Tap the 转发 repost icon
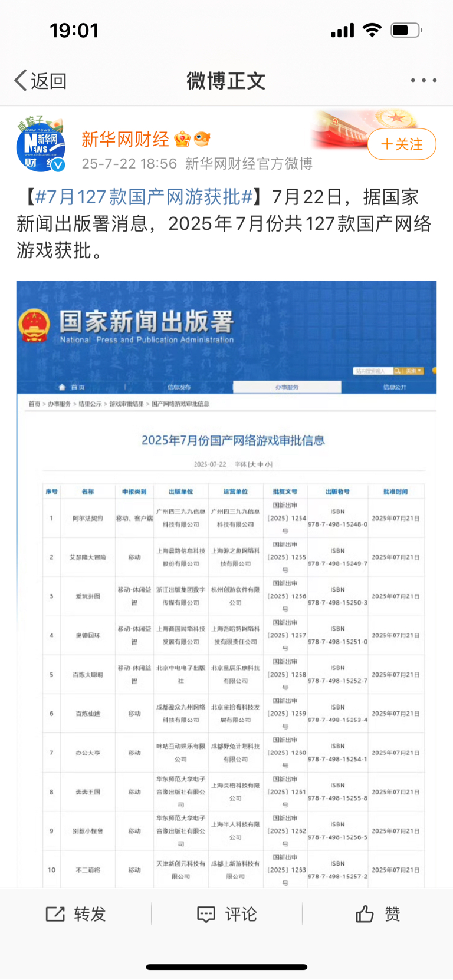Screen dimensions: 453x980 (55, 914)
